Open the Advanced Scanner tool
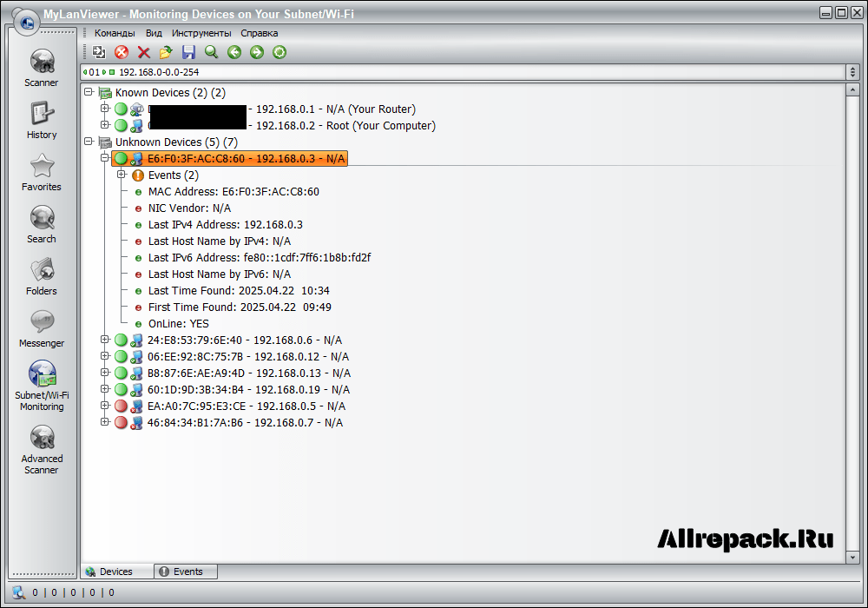The image size is (868, 608). click(x=42, y=449)
